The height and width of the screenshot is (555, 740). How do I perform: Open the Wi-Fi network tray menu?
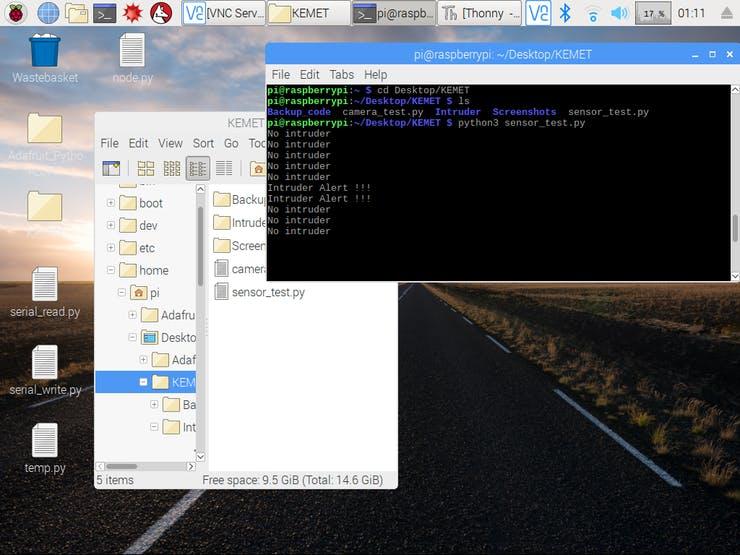pos(593,14)
